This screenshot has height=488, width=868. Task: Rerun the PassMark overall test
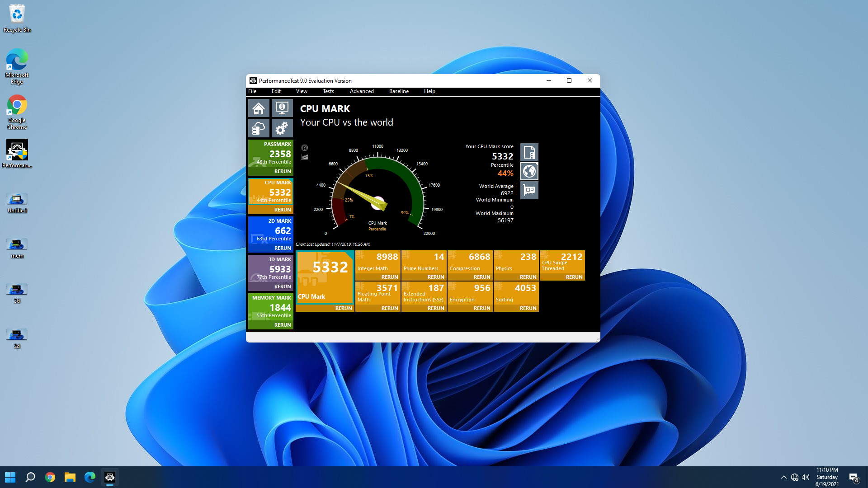283,171
